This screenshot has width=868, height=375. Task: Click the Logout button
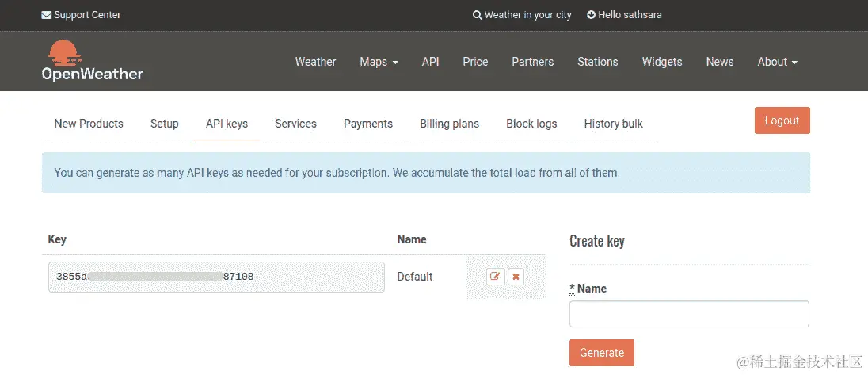point(782,121)
